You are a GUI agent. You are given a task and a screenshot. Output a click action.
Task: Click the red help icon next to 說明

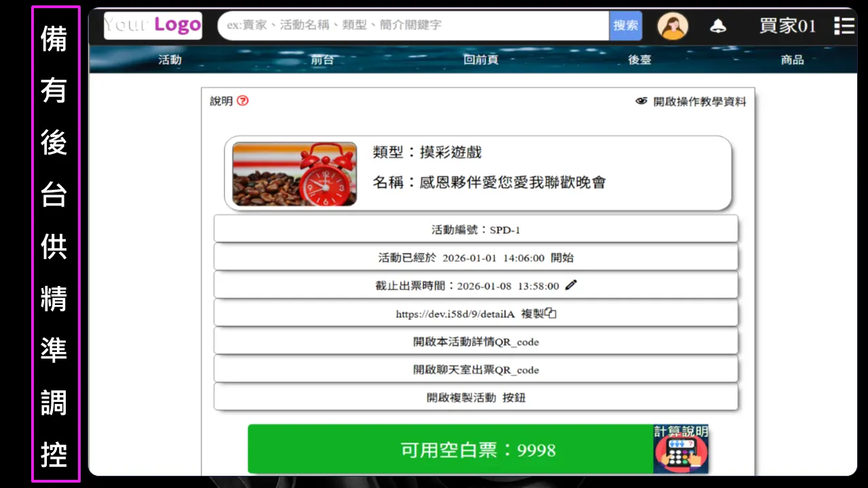coord(241,101)
